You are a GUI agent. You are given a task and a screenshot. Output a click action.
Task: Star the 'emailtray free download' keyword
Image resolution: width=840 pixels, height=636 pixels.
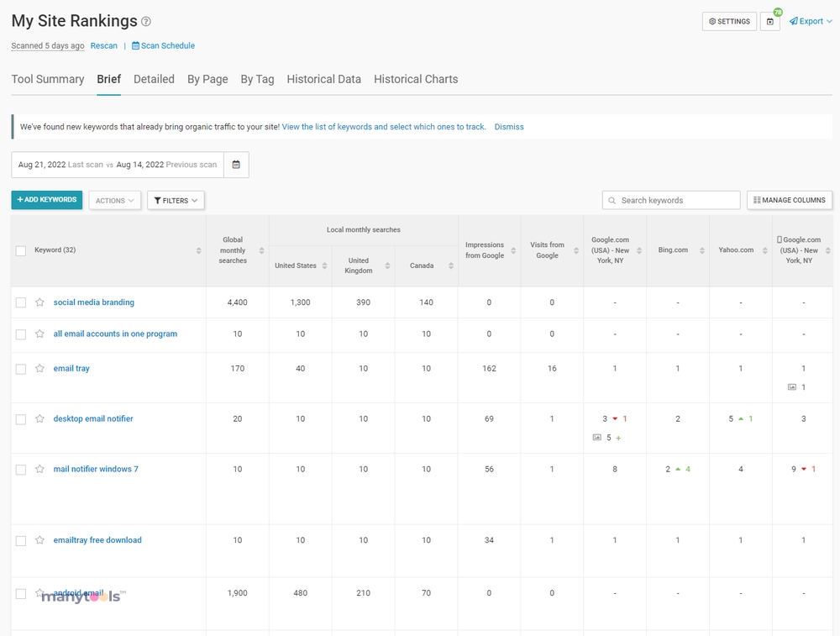click(x=39, y=540)
